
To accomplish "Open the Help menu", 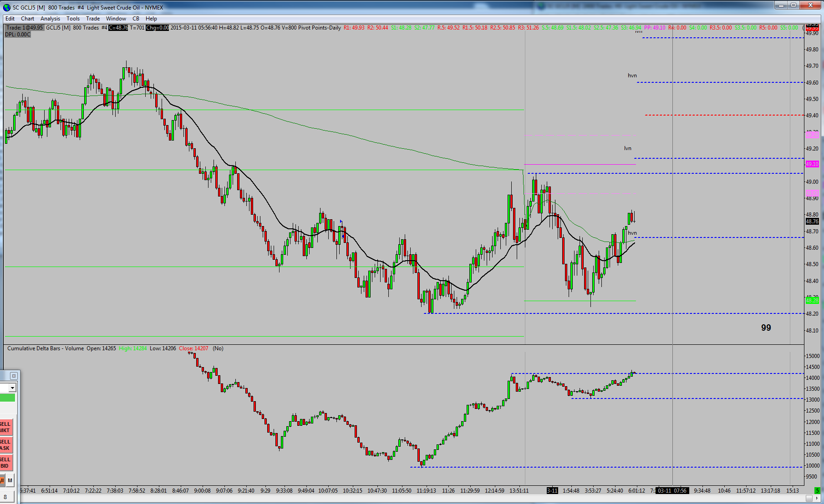I will click(151, 19).
